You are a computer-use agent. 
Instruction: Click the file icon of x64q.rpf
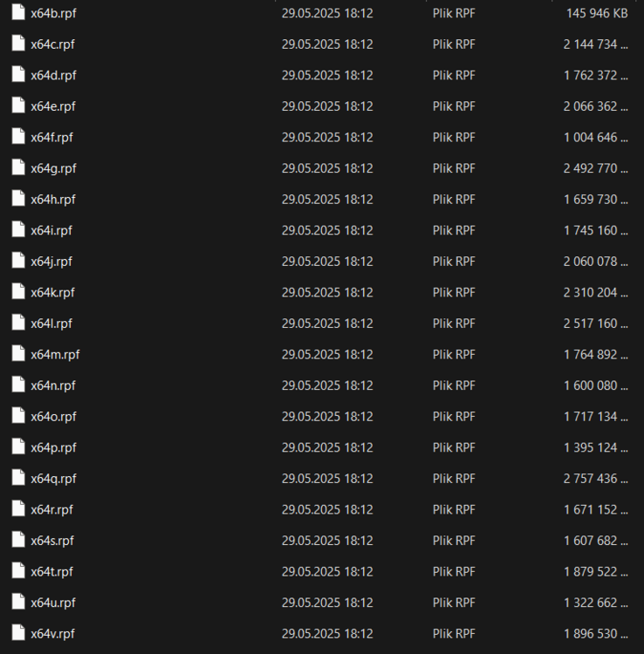click(x=18, y=478)
